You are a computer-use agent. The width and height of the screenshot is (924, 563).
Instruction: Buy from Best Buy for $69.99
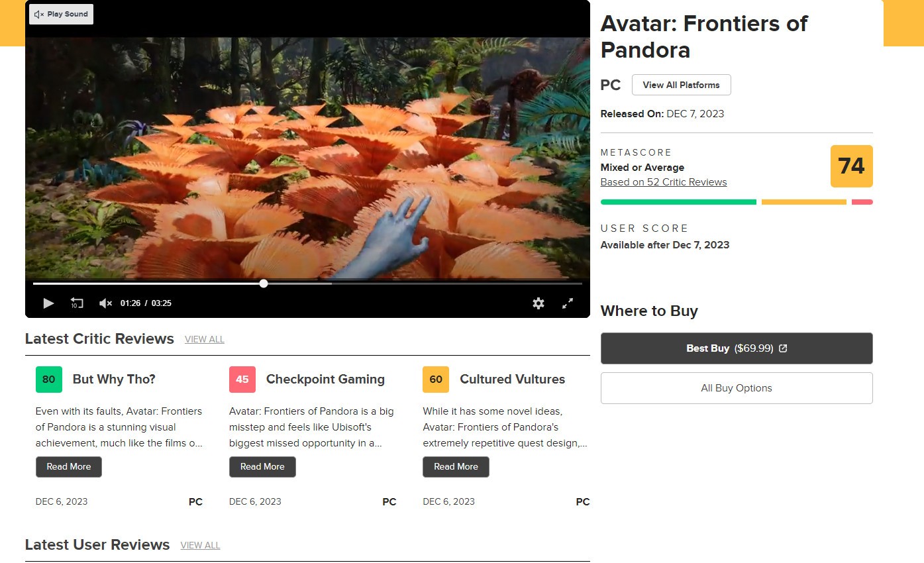(736, 348)
